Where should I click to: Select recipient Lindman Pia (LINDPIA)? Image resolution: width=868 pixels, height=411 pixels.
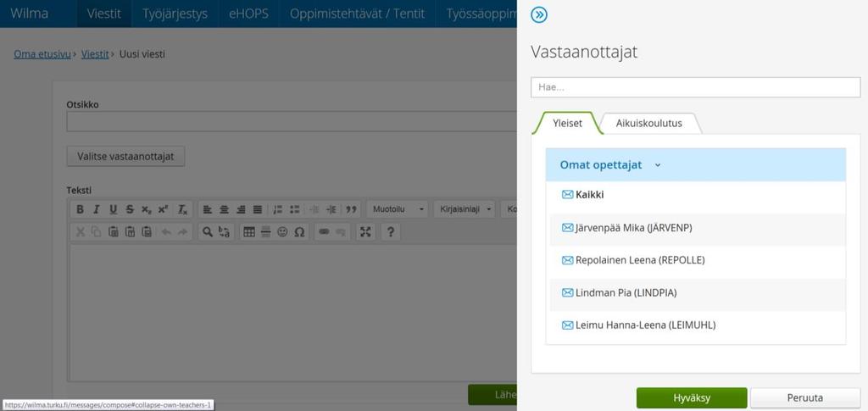pos(626,292)
